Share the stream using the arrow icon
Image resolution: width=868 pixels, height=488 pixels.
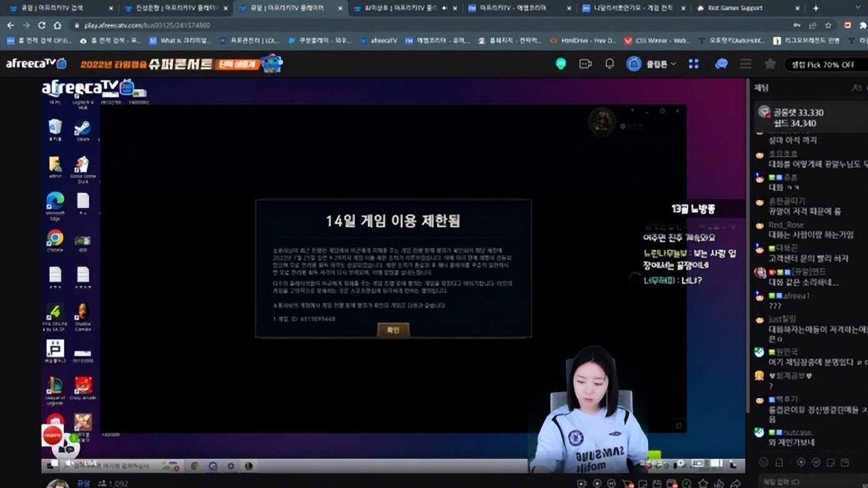[x=736, y=484]
